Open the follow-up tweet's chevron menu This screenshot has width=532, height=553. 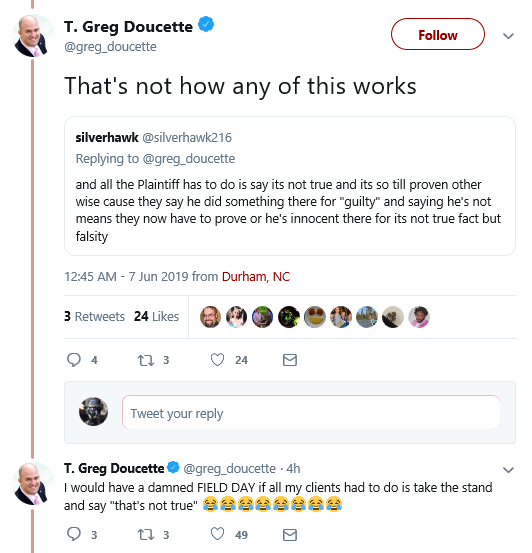point(508,469)
